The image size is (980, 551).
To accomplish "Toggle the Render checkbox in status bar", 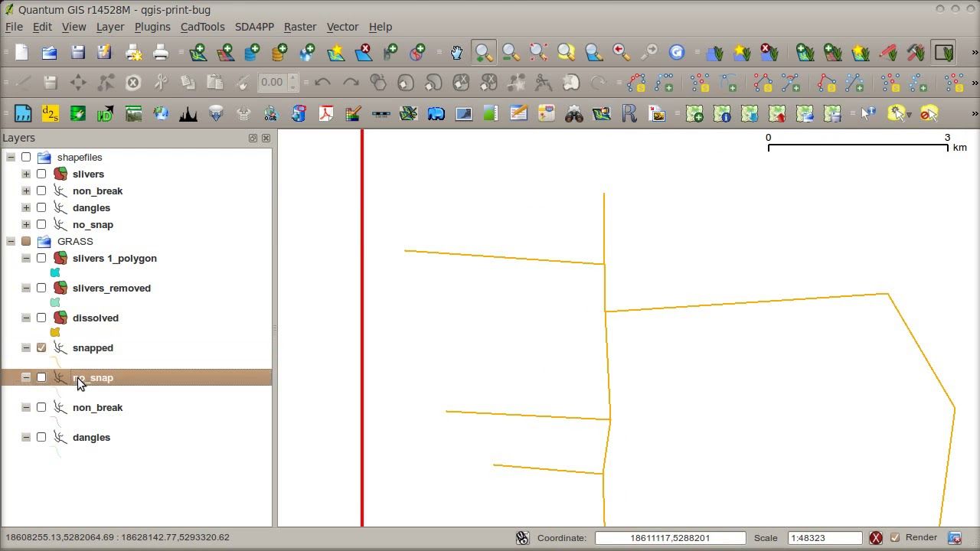I will [x=893, y=538].
